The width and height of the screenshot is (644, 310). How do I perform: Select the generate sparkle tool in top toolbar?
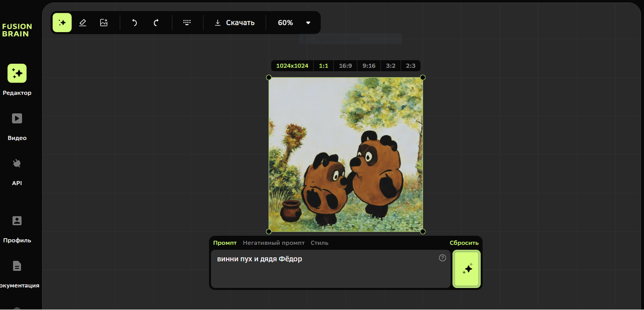point(62,23)
